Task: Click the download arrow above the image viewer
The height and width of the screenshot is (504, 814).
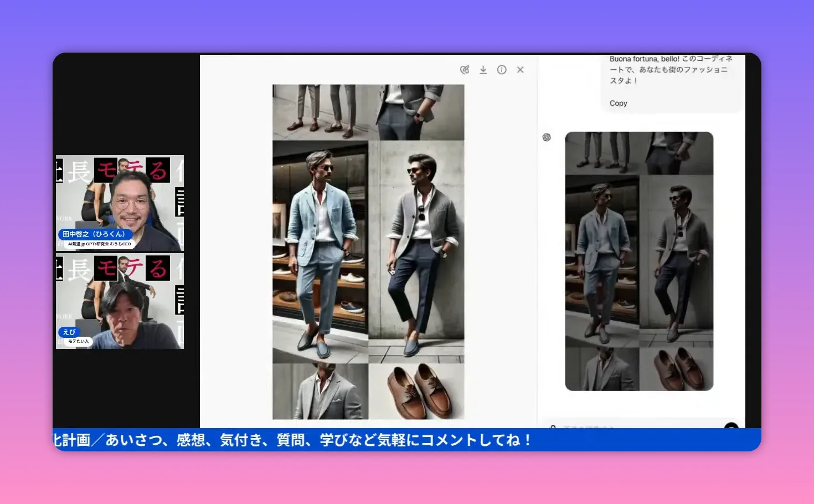Action: pyautogui.click(x=483, y=69)
